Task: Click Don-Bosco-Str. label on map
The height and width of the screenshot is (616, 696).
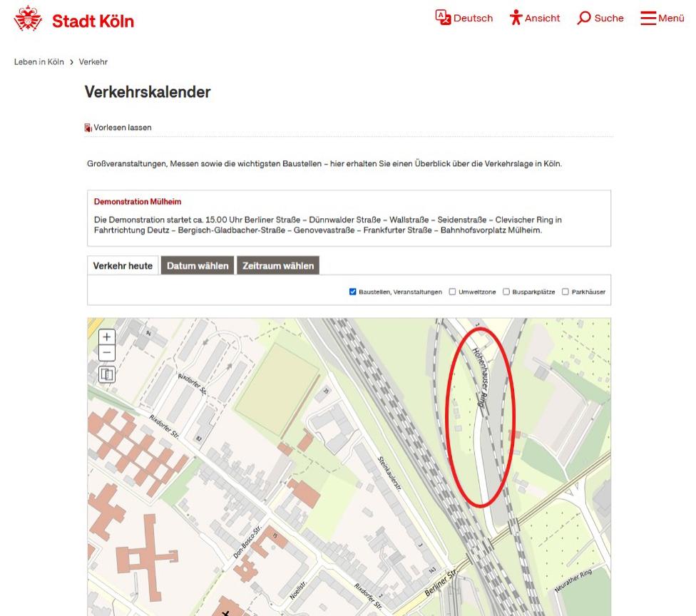Action: point(247,541)
